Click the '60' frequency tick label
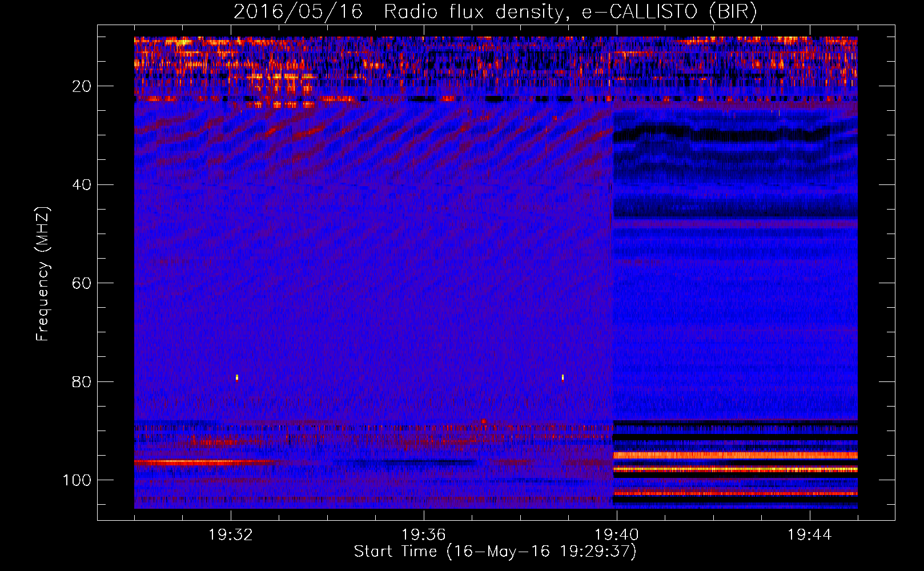Viewport: 924px width, 571px height. pos(82,283)
